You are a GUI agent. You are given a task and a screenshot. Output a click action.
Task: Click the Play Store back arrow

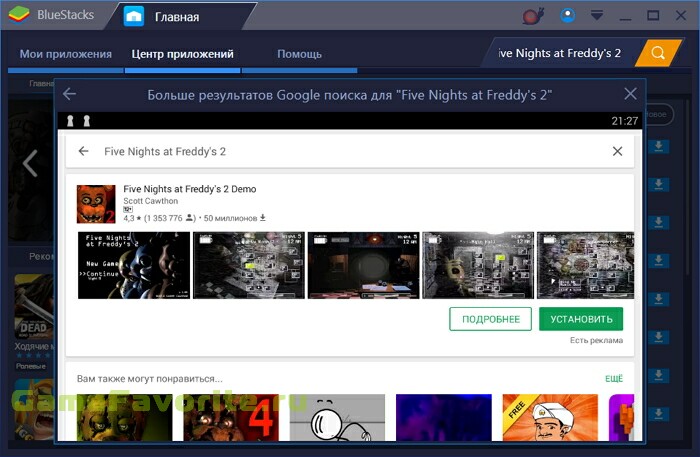click(x=83, y=151)
